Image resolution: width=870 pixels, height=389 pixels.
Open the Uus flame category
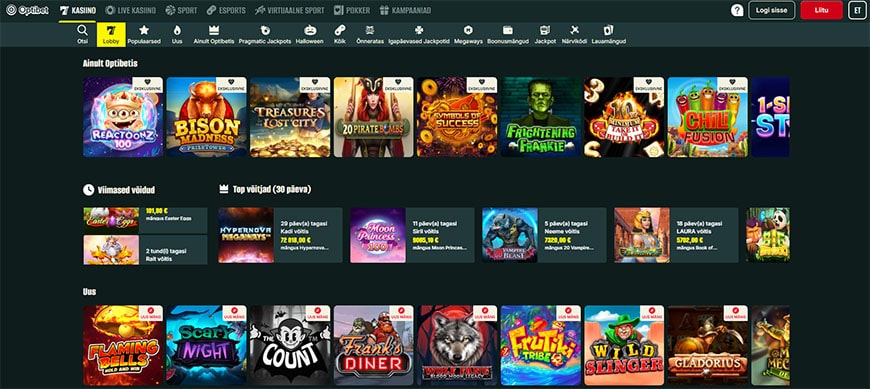(177, 34)
